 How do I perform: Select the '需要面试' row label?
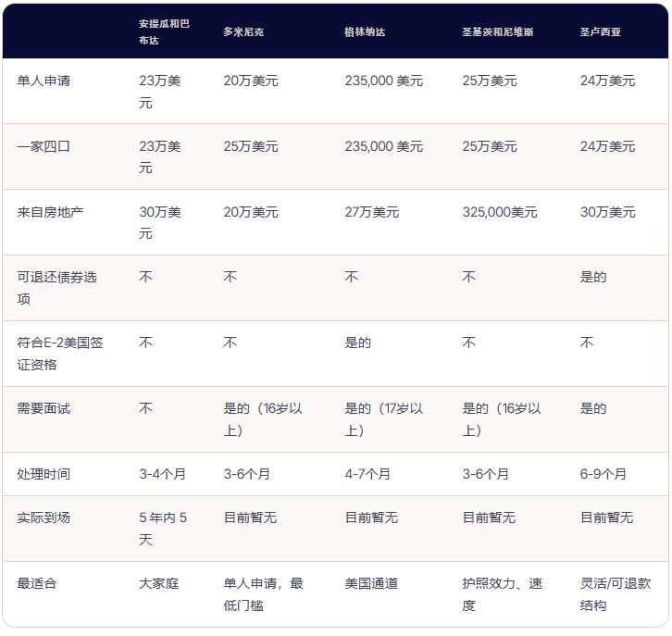point(44,408)
